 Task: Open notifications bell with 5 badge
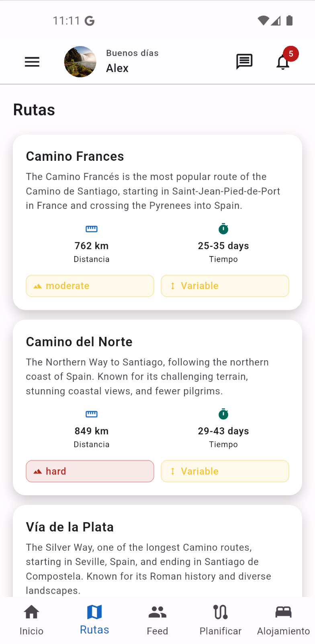click(x=283, y=62)
